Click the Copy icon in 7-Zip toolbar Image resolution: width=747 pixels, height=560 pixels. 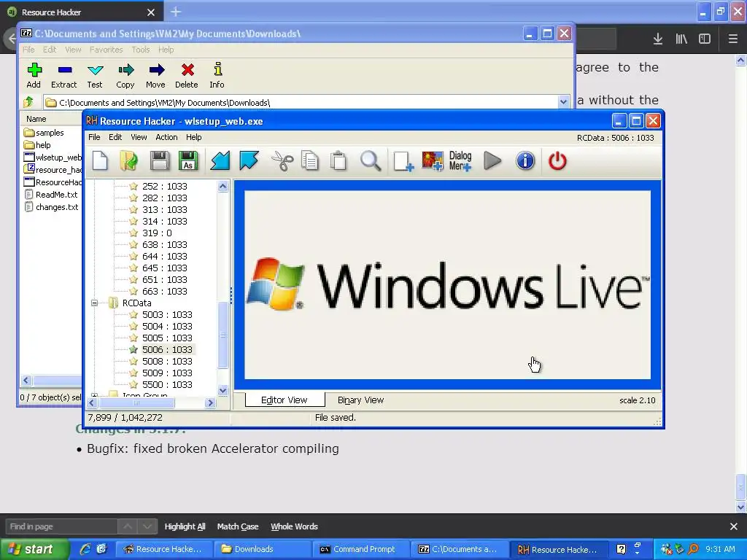point(125,75)
